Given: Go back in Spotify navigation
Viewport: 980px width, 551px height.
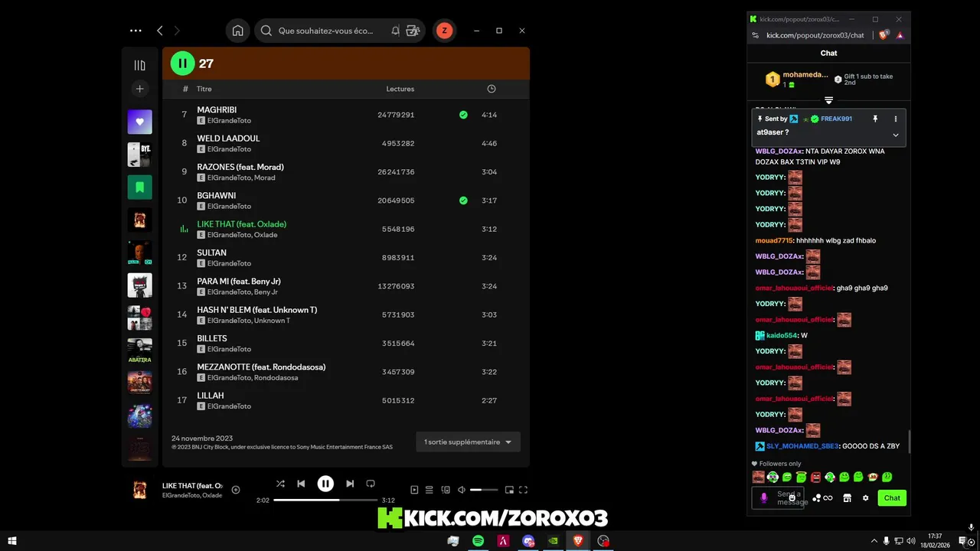Looking at the screenshot, I should (x=159, y=31).
